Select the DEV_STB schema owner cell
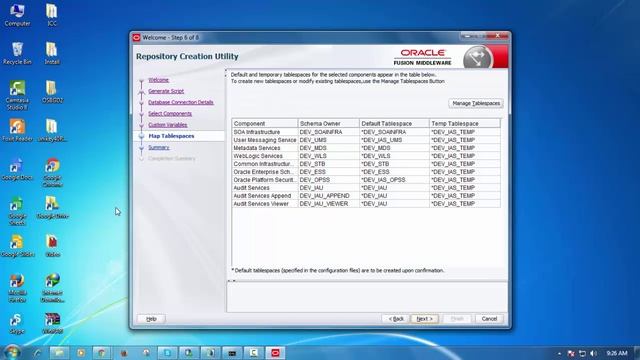Screen dimensions: 640x360 (329, 164)
